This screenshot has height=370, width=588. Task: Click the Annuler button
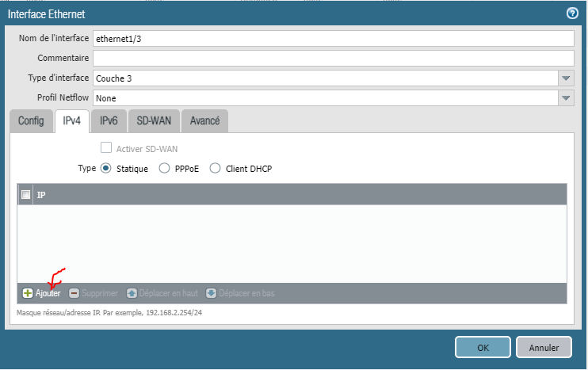(x=544, y=348)
